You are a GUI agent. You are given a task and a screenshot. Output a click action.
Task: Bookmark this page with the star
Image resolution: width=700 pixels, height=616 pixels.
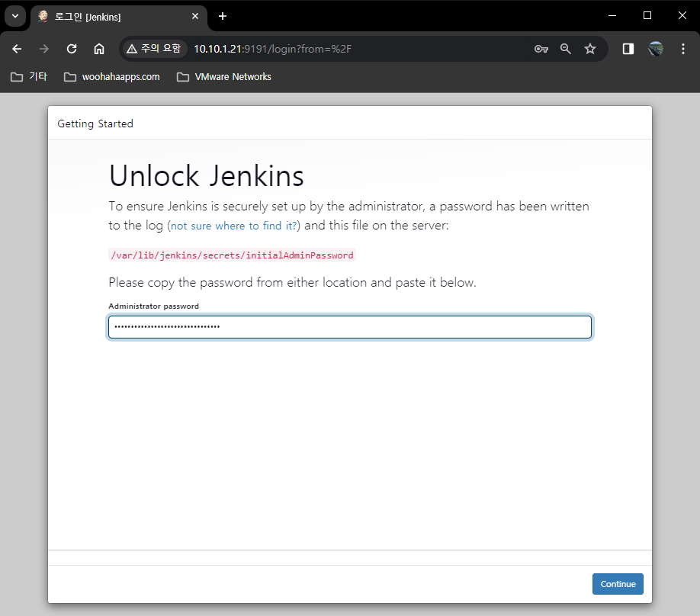click(x=590, y=49)
